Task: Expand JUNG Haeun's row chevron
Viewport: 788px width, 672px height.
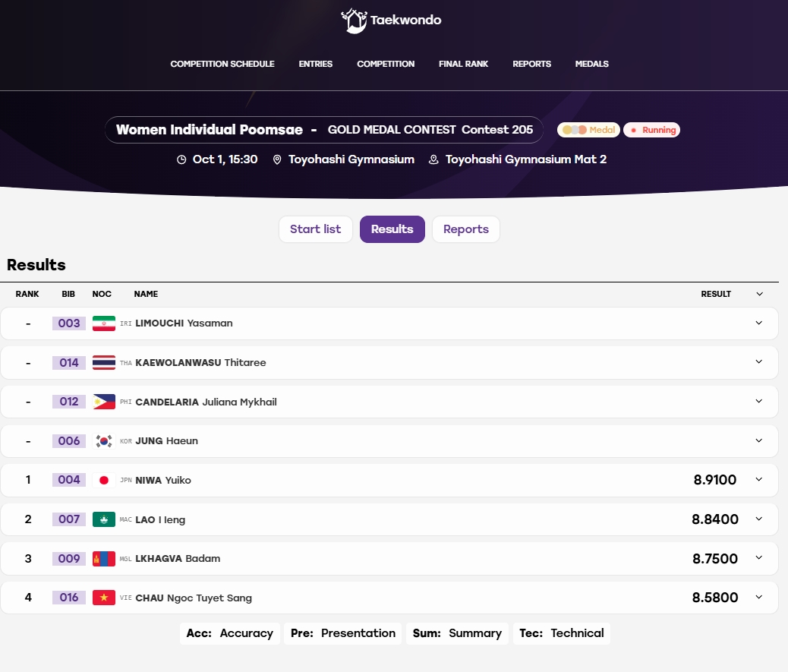Action: coord(759,440)
